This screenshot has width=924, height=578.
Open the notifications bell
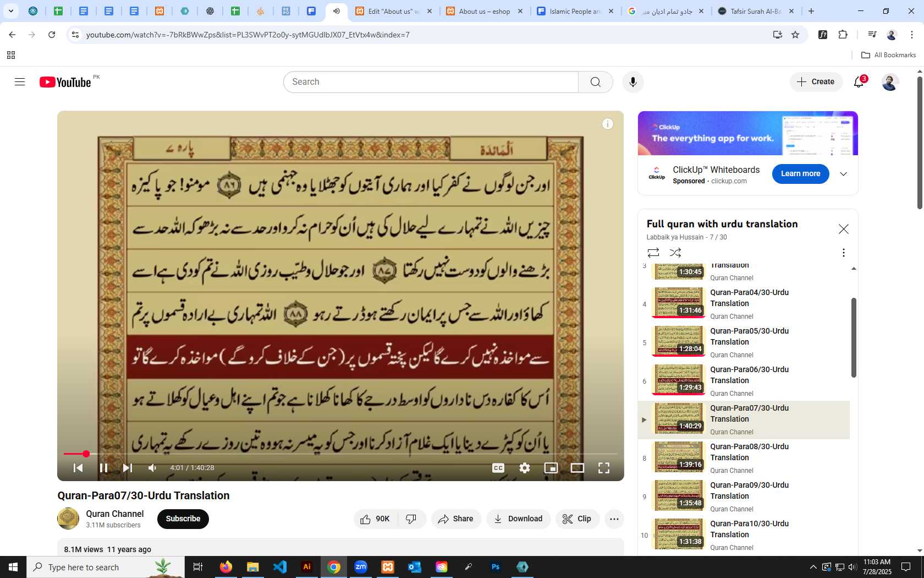point(859,82)
